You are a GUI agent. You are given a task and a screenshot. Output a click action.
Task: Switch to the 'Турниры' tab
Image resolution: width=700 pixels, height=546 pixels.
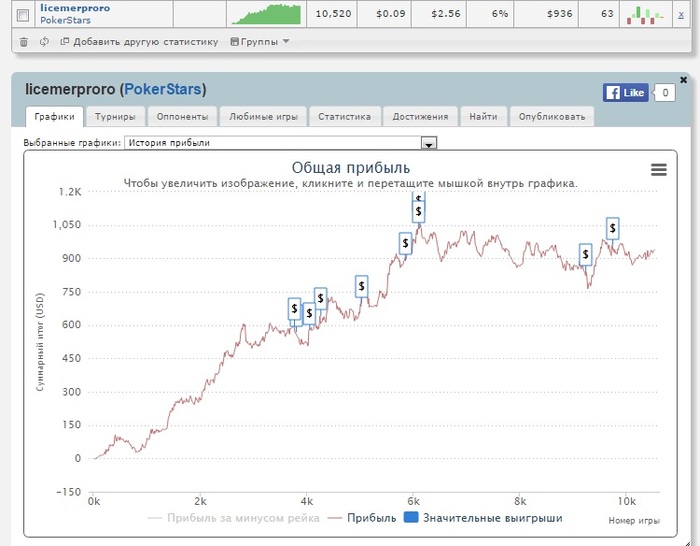pos(115,117)
